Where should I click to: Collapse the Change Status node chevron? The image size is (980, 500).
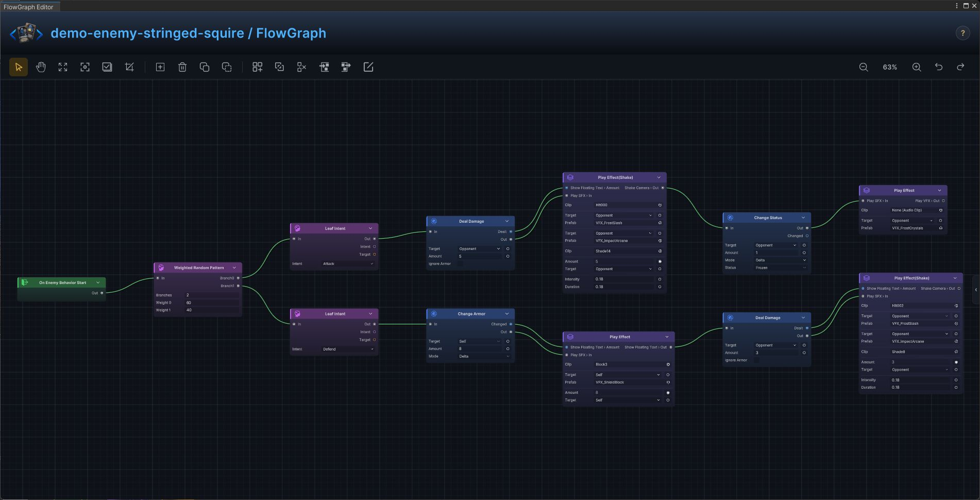tap(803, 218)
